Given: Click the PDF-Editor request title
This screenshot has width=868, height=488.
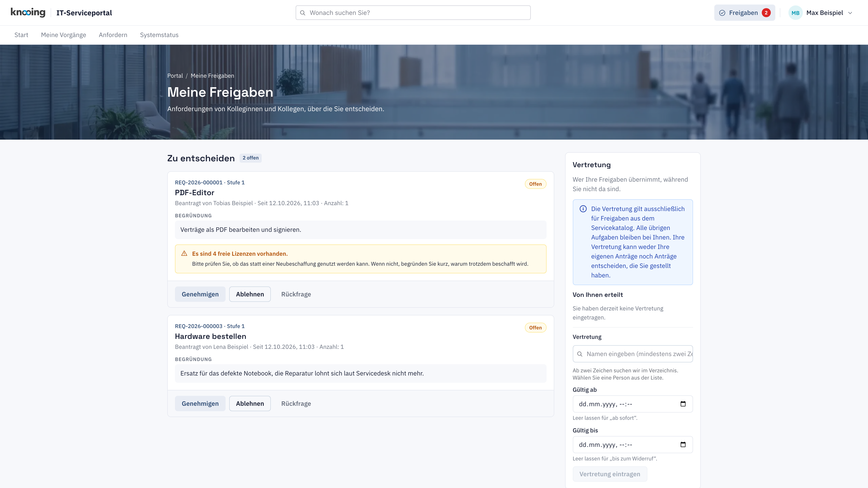Looking at the screenshot, I should pyautogui.click(x=194, y=193).
